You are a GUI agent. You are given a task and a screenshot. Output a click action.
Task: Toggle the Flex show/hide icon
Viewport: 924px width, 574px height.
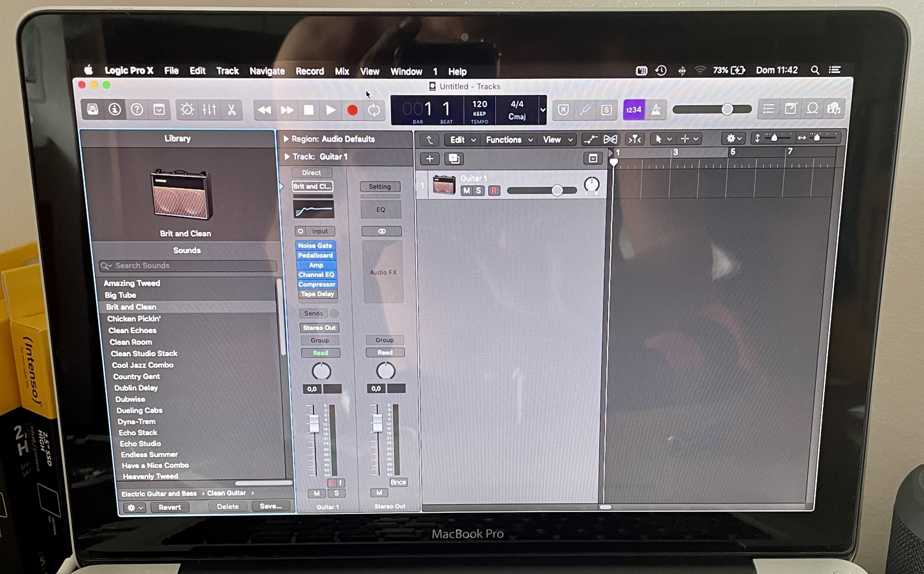click(x=610, y=139)
